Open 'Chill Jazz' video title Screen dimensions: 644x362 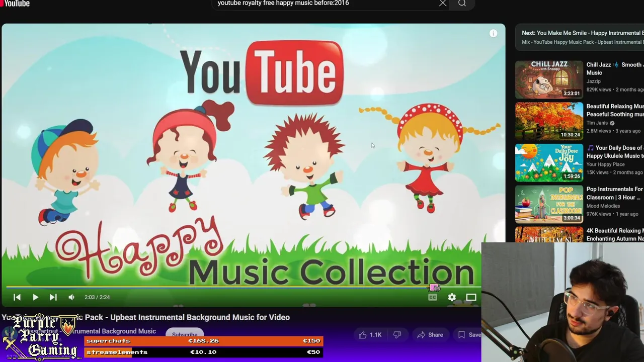click(x=615, y=68)
